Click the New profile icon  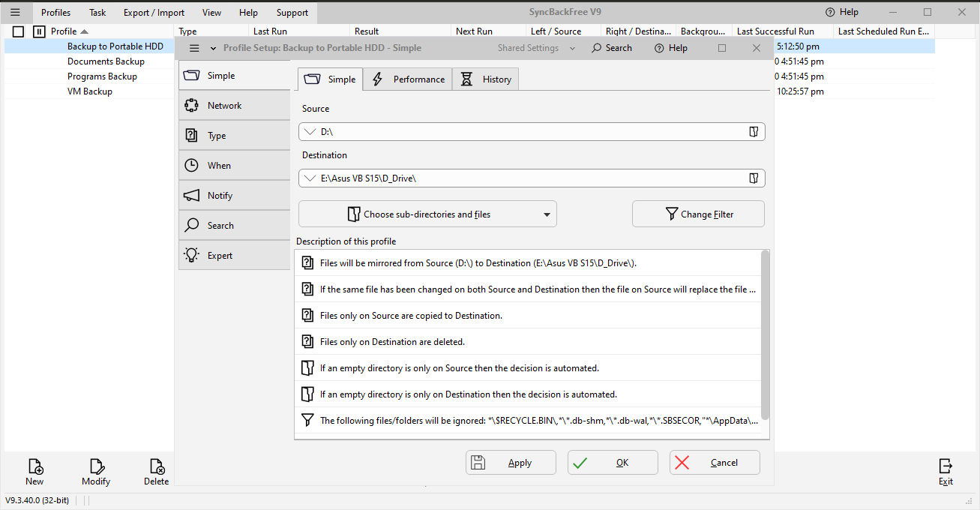click(34, 472)
